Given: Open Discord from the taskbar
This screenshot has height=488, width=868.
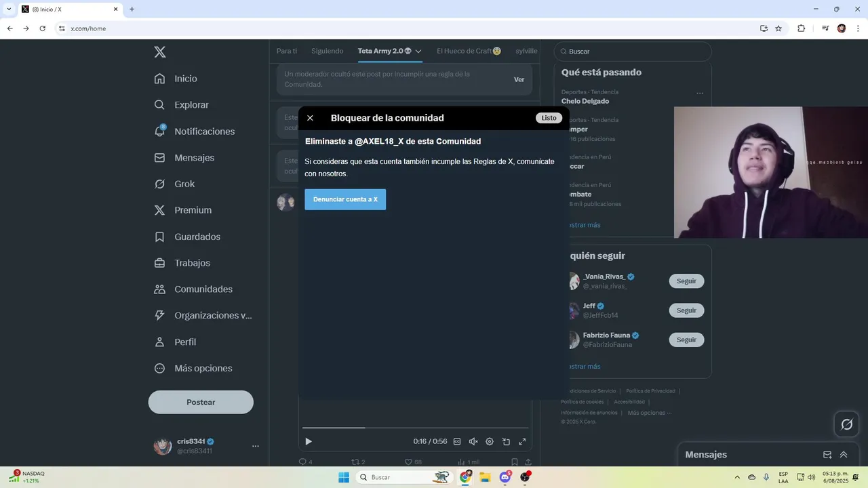Looking at the screenshot, I should pyautogui.click(x=505, y=477).
